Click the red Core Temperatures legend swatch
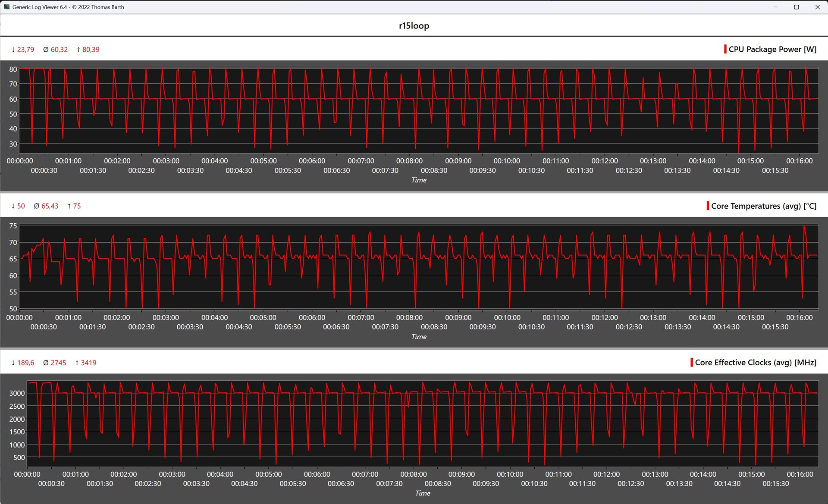Image resolution: width=828 pixels, height=504 pixels. [708, 206]
